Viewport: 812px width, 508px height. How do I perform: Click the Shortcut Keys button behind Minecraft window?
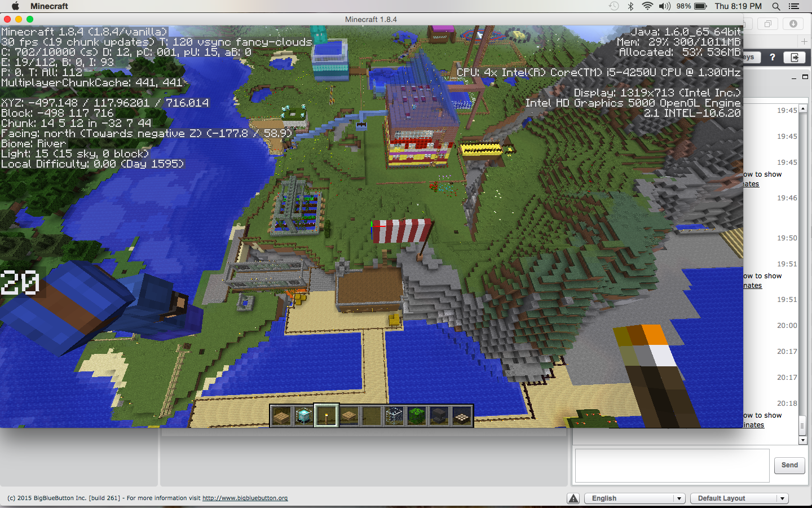click(752, 57)
